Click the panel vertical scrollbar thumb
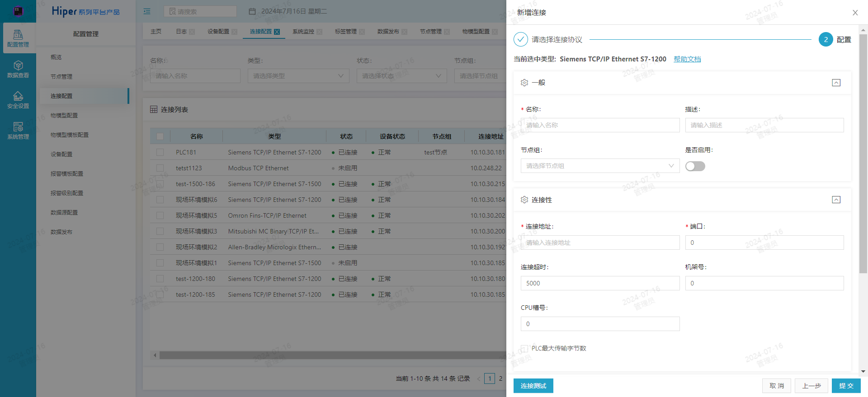The height and width of the screenshot is (397, 868). click(x=863, y=154)
